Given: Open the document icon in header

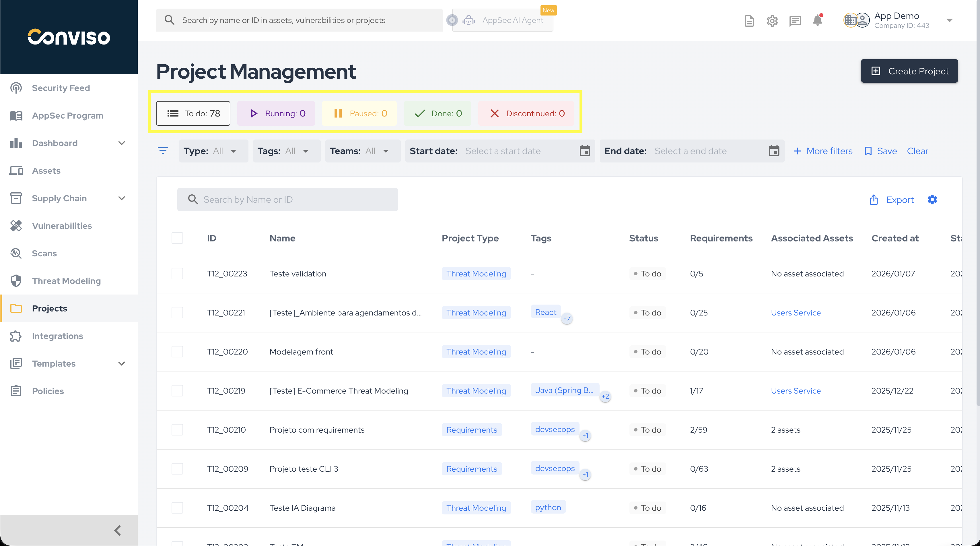Looking at the screenshot, I should (749, 21).
